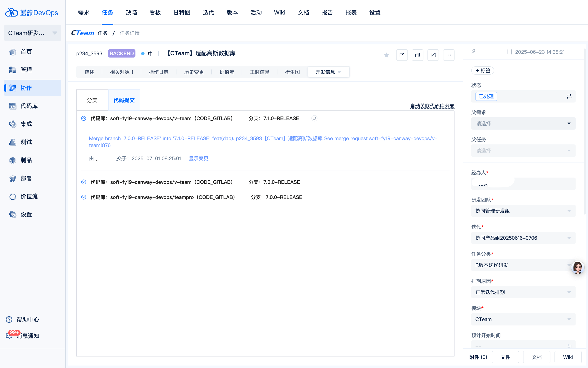Click the assistant avatar floating icon
Screen dimensions: 588x368
click(578, 268)
